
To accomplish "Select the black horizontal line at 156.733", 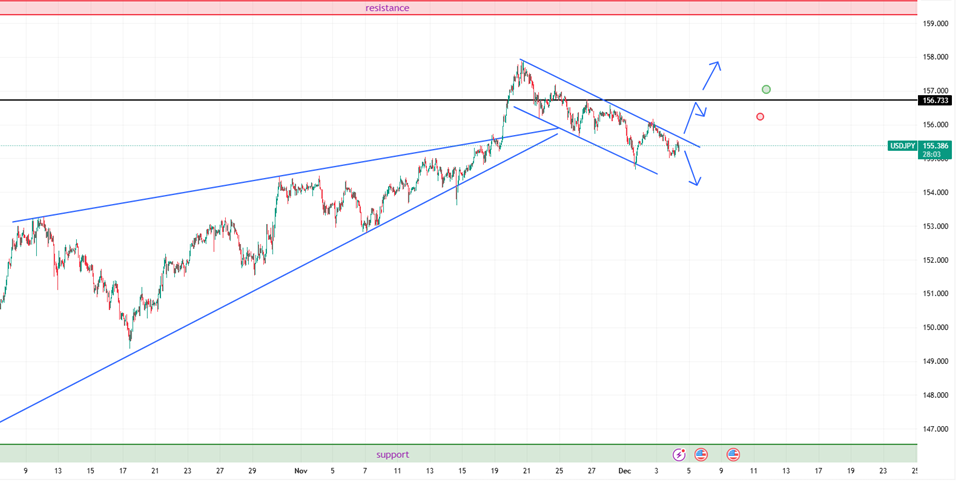I will click(x=300, y=100).
